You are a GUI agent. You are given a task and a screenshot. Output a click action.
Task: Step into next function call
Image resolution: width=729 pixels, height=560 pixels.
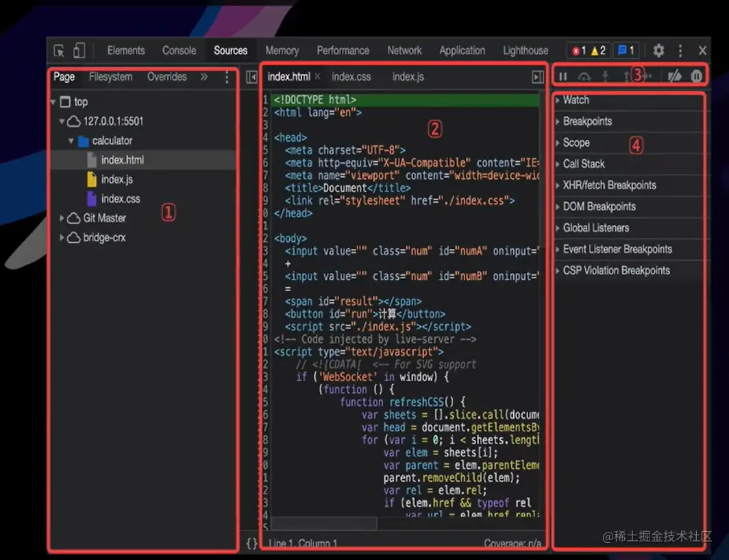pyautogui.click(x=606, y=76)
